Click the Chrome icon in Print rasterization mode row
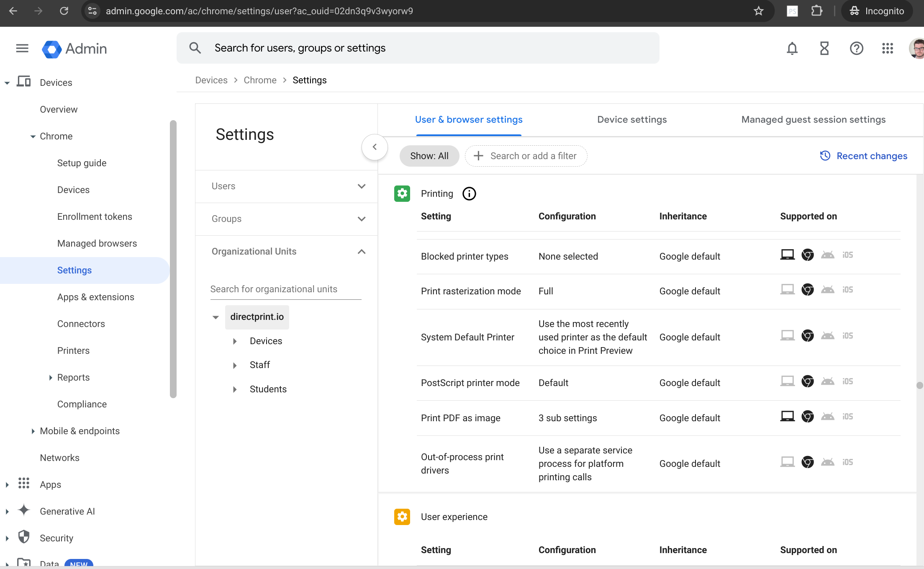 click(808, 289)
